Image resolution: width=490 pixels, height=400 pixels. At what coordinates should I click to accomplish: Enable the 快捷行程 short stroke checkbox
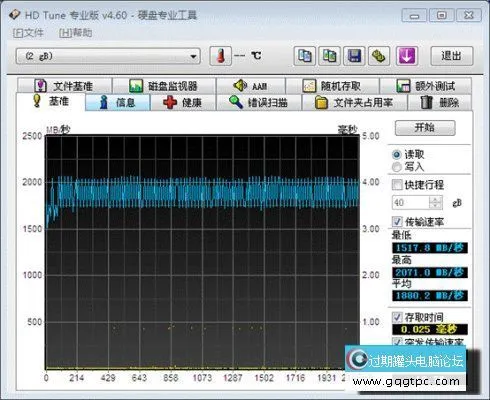click(397, 184)
